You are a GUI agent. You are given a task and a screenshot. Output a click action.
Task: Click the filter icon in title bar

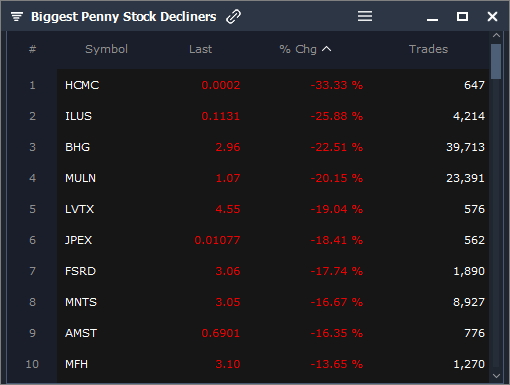(x=17, y=16)
